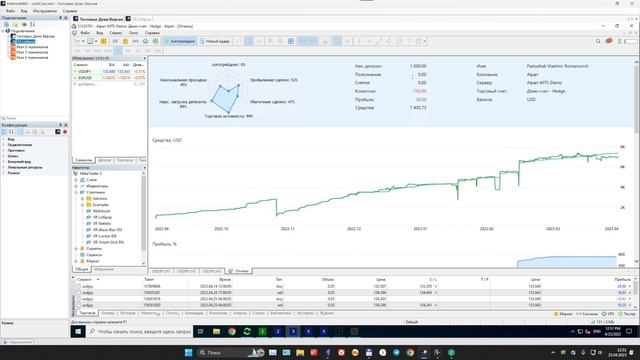Open the Окно menu in MetaTrader
The height and width of the screenshot is (360, 640).
[133, 33]
